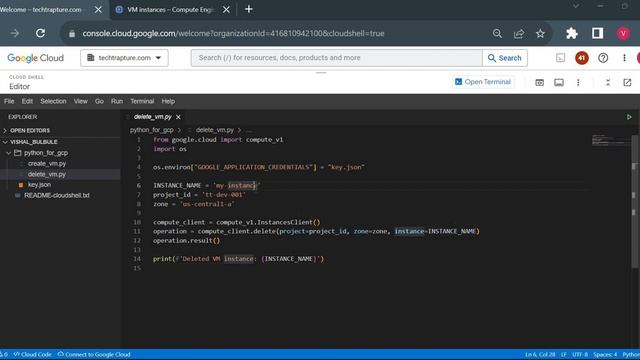This screenshot has height=360, width=640.
Task: Select the delete_vm.py editor tab
Action: (153, 117)
